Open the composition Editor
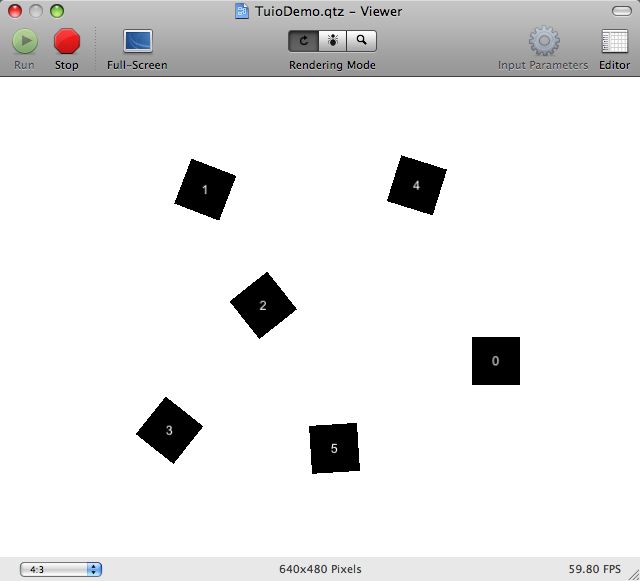Screen dimensions: 640x581 (614, 42)
